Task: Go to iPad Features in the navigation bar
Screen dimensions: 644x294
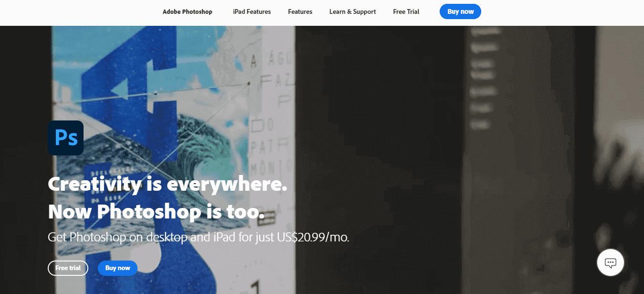Action: click(252, 11)
